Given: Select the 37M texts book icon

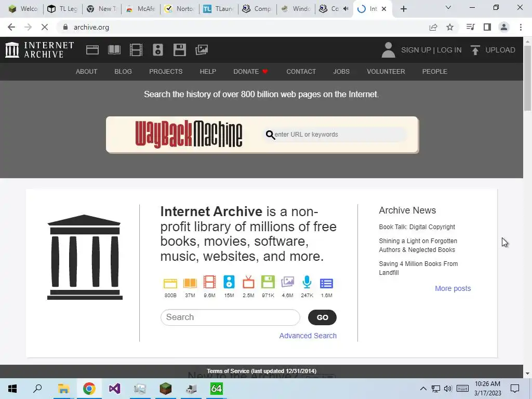Looking at the screenshot, I should [x=190, y=283].
